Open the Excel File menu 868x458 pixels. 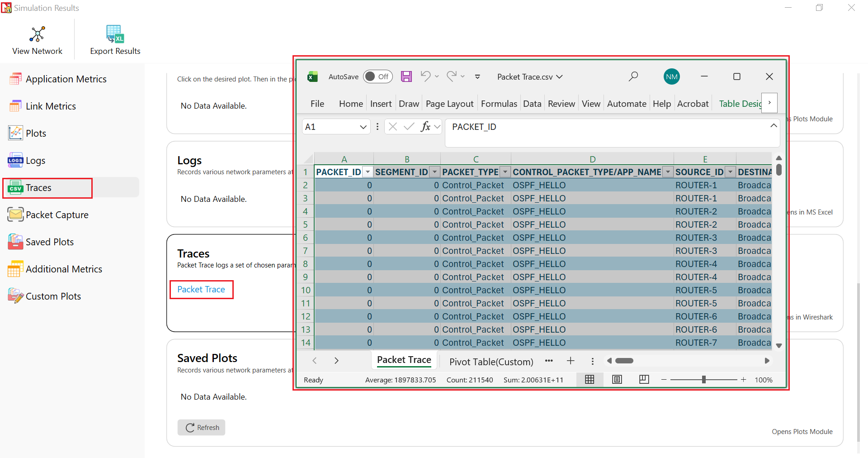[317, 104]
